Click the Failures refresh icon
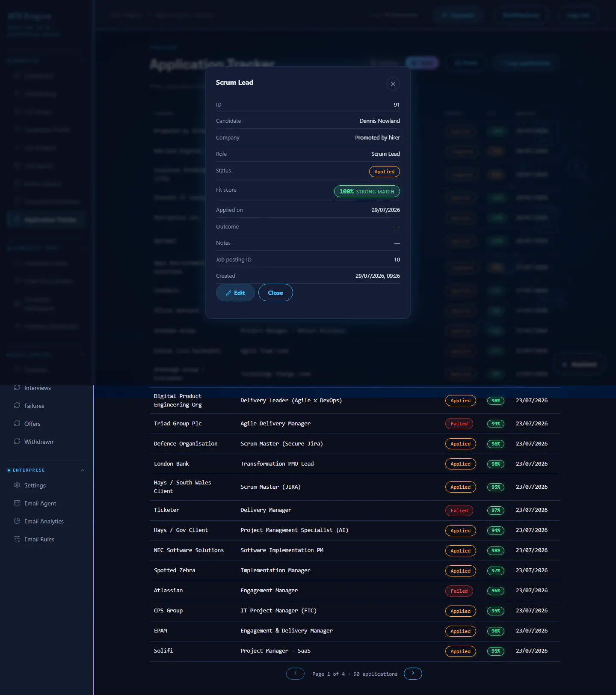 click(17, 405)
